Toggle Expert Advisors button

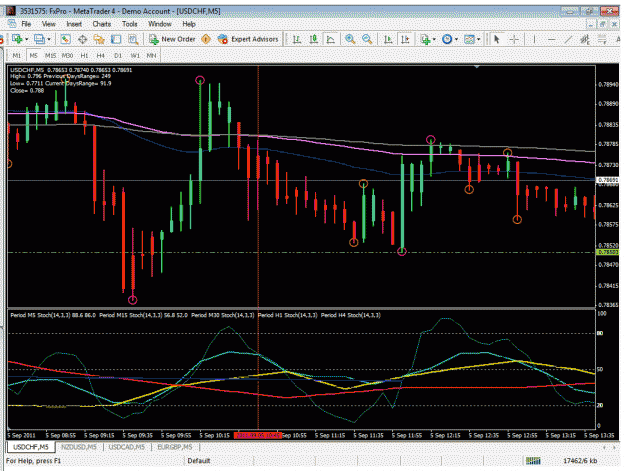pyautogui.click(x=248, y=39)
